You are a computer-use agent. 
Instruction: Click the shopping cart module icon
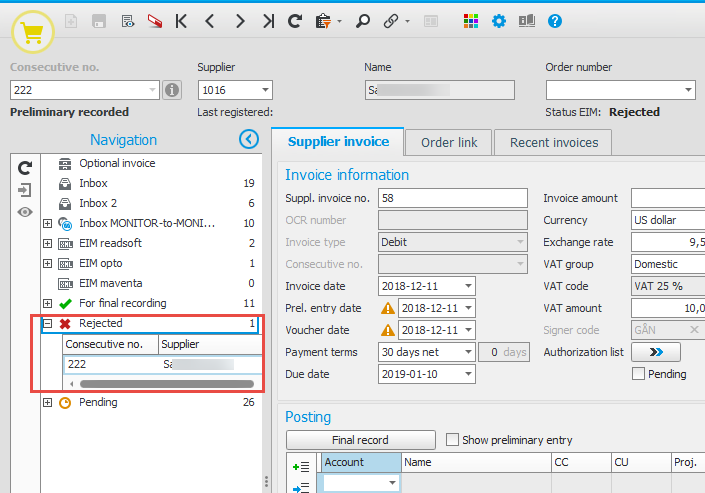32,30
